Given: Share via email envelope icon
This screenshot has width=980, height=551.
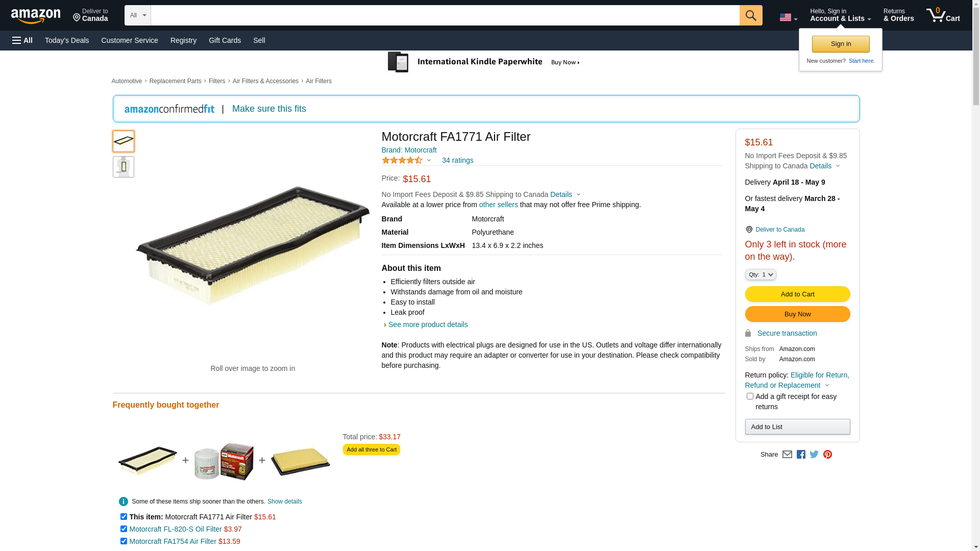Looking at the screenshot, I should coord(787,454).
